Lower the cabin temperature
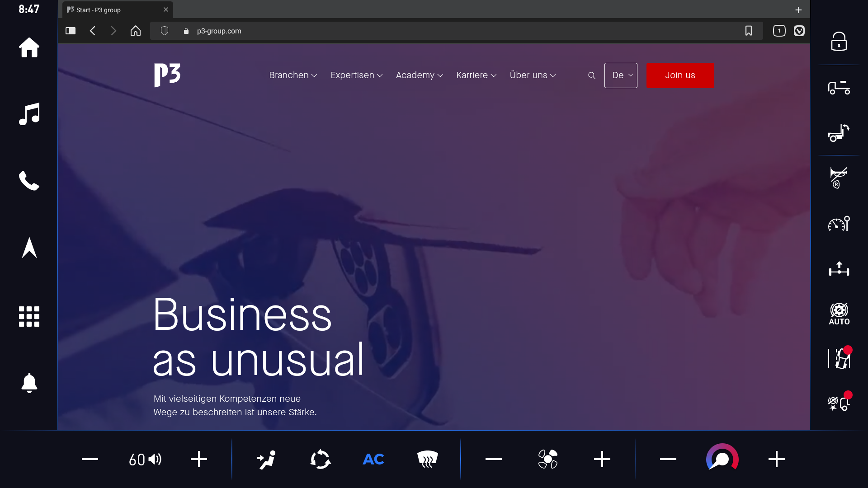Screen dimensions: 868x488 tap(668, 459)
